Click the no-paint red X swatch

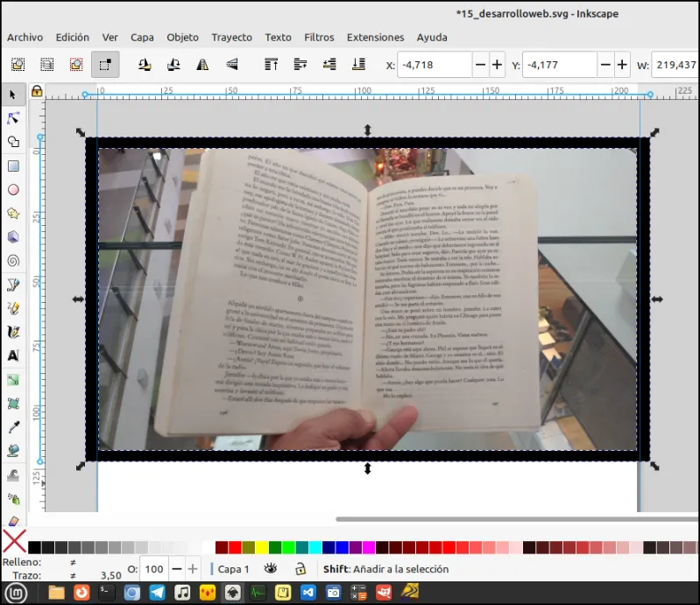[x=14, y=541]
